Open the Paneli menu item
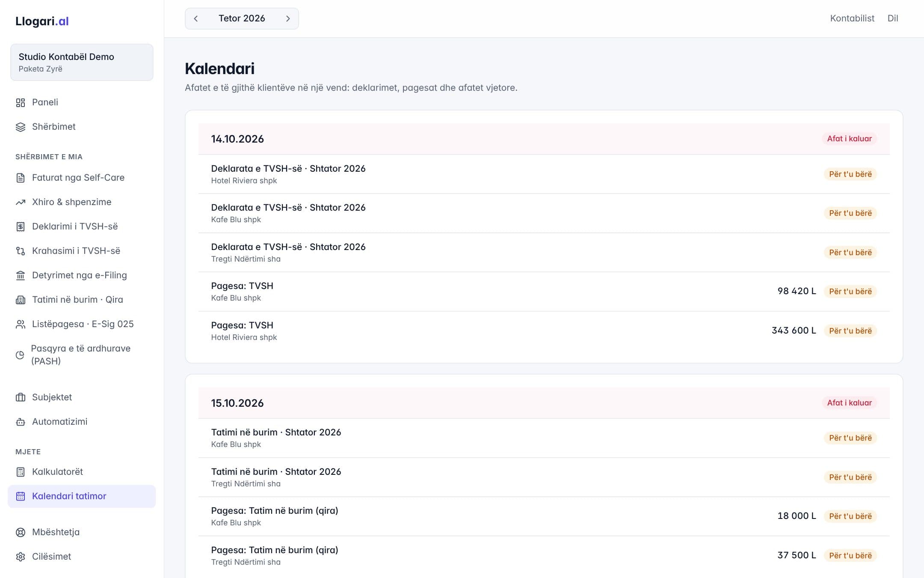Viewport: 924px width, 578px height. point(82,102)
